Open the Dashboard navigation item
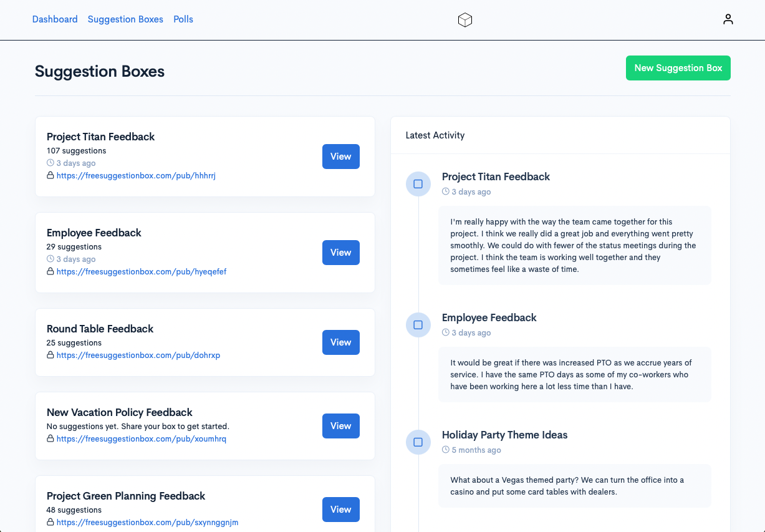Viewport: 765px width, 532px height. pyautogui.click(x=55, y=19)
